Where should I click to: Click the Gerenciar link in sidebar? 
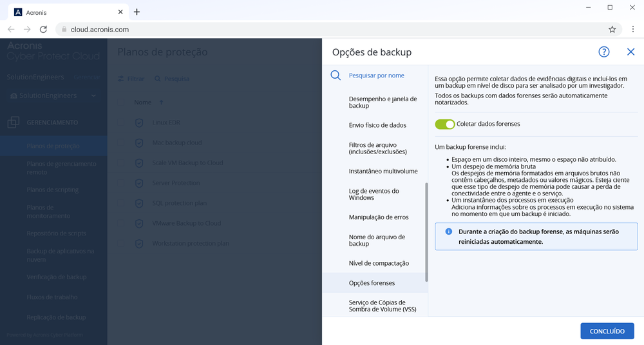[x=87, y=77]
